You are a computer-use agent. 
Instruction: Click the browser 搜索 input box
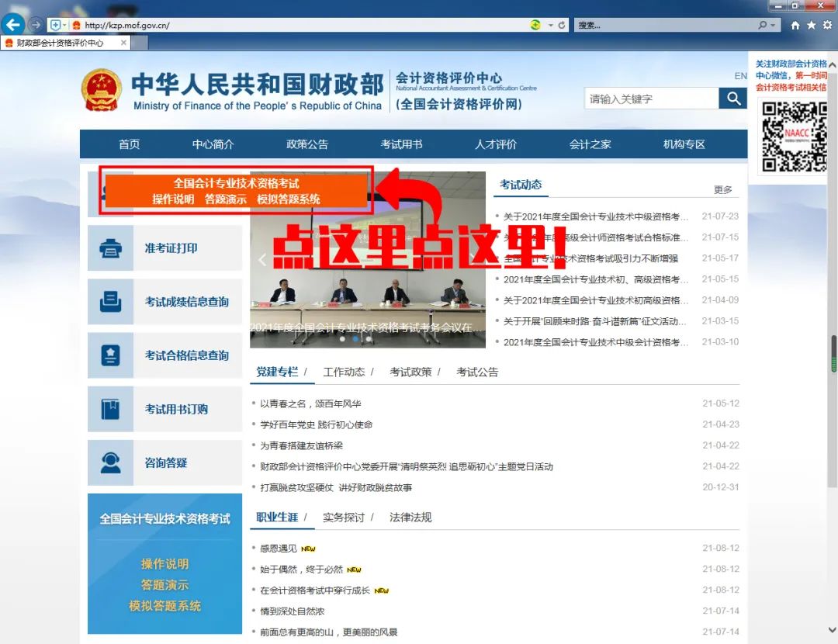pyautogui.click(x=666, y=25)
